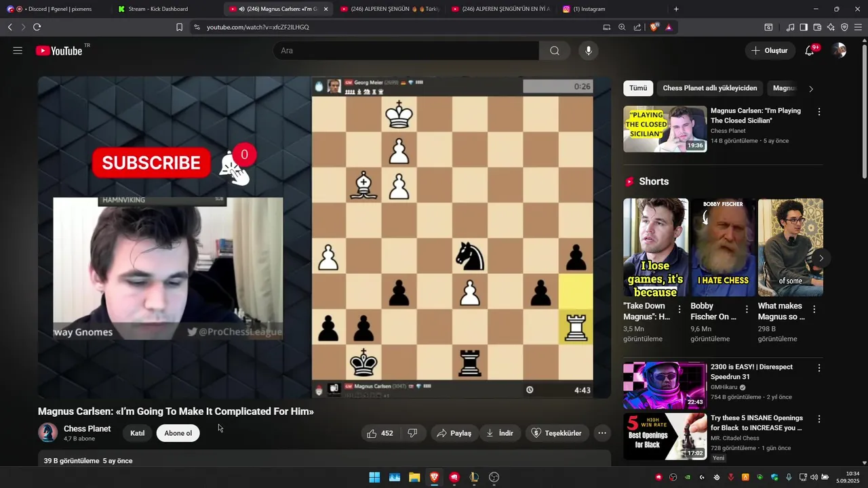Image resolution: width=868 pixels, height=488 pixels.
Task: Click the browser address bar URL
Action: click(x=258, y=27)
